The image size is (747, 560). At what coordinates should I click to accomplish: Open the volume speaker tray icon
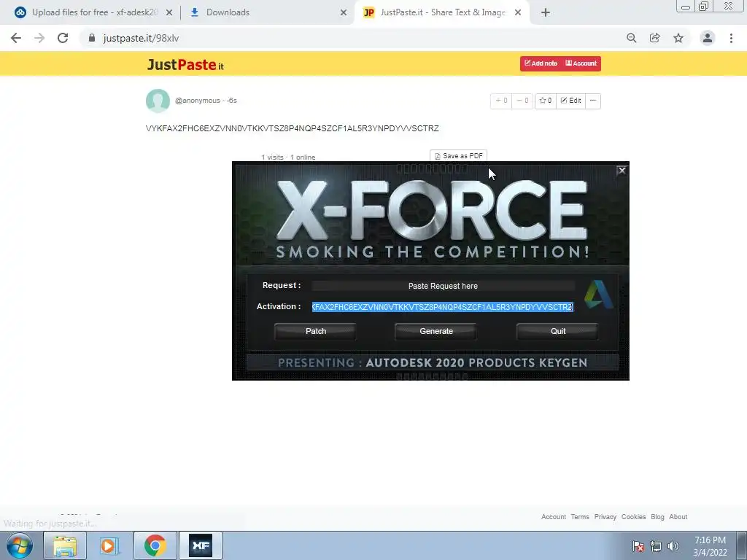coord(673,546)
